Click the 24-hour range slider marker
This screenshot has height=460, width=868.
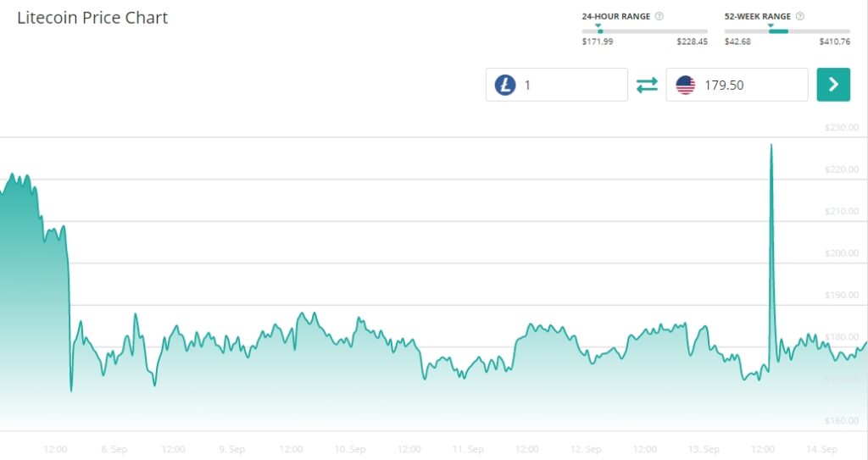click(598, 29)
